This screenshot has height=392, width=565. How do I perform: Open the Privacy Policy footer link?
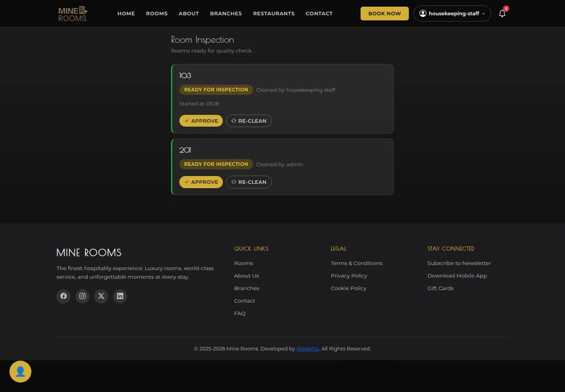click(x=349, y=276)
